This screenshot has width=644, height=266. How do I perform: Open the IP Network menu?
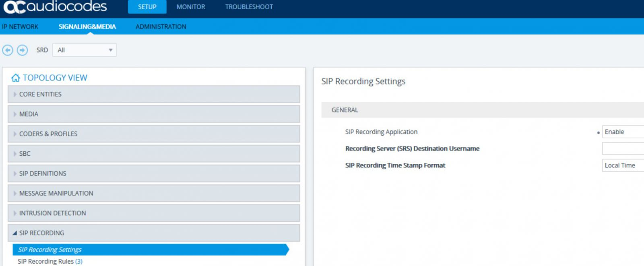click(x=20, y=27)
